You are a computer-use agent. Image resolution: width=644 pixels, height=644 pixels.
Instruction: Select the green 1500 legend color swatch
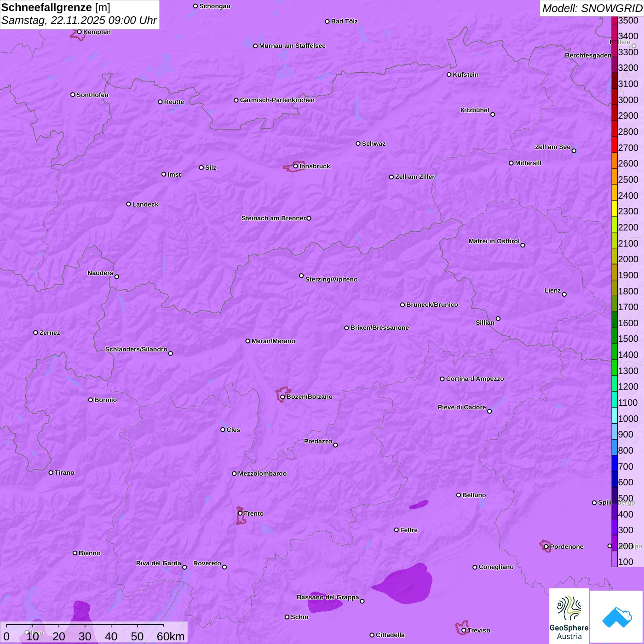[x=615, y=336]
